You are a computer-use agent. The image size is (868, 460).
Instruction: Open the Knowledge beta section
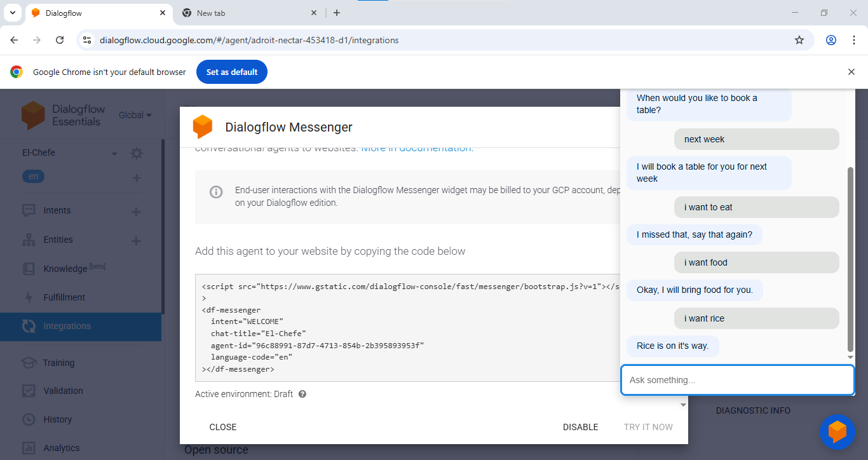pos(64,268)
